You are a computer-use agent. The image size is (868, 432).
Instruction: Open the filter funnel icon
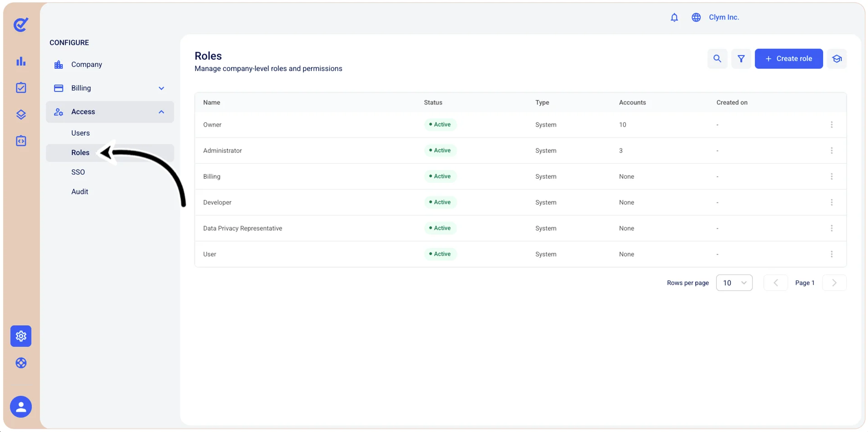[x=741, y=59]
